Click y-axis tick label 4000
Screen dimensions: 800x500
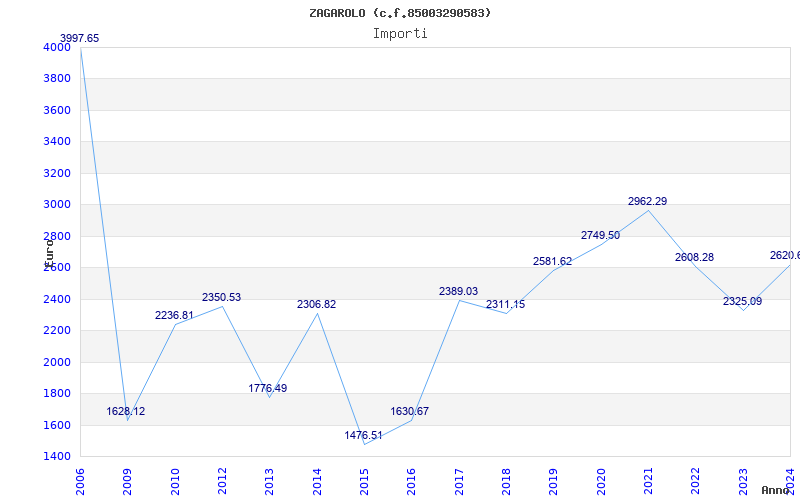click(57, 47)
